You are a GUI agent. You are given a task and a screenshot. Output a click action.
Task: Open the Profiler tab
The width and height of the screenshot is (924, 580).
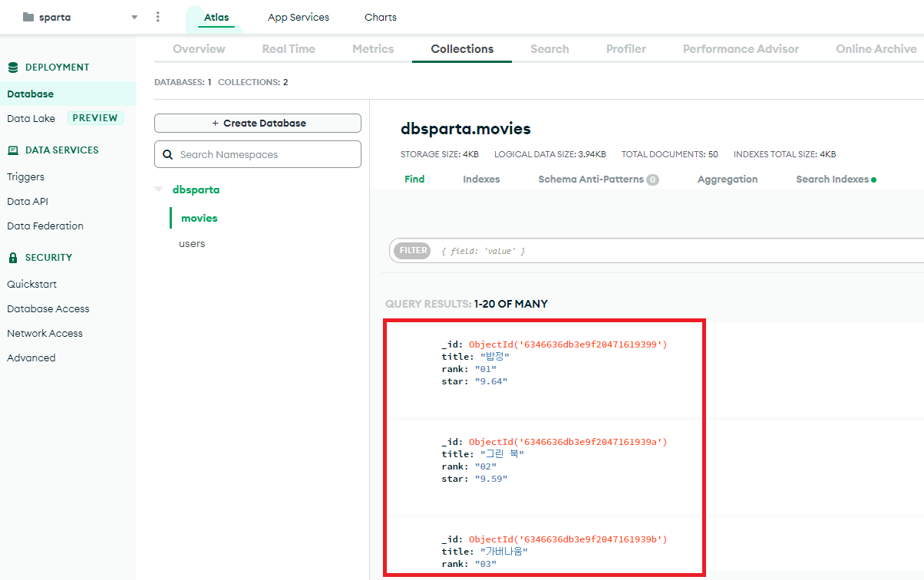coord(626,48)
